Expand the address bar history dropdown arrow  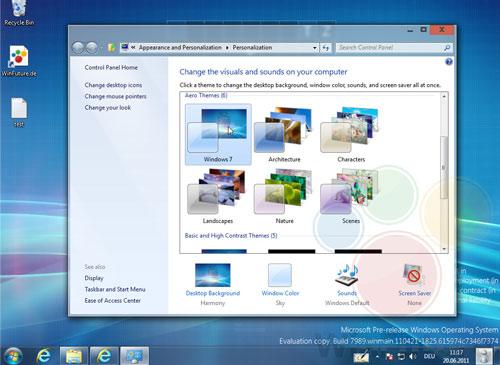[314, 48]
